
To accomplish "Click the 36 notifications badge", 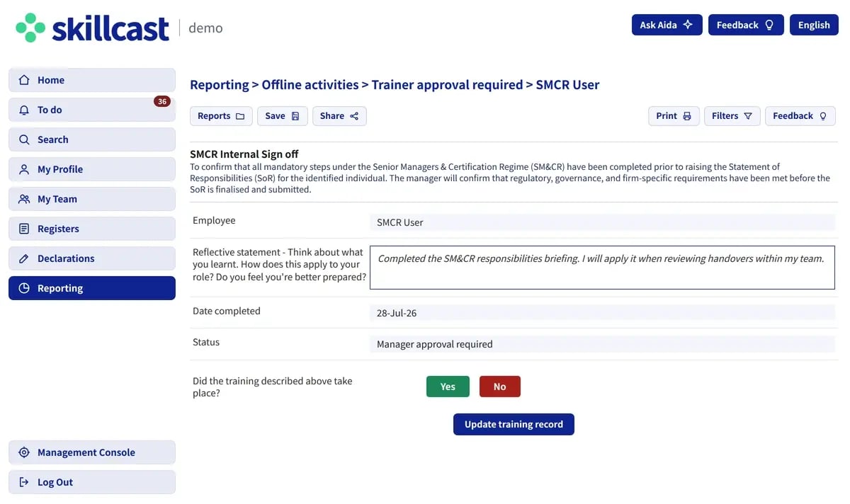I will pos(162,101).
